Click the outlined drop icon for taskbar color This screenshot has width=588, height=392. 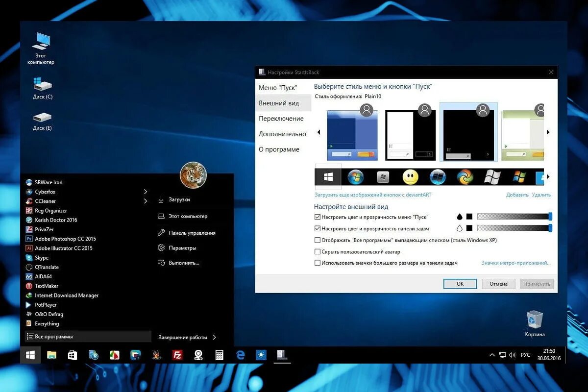[x=460, y=228]
